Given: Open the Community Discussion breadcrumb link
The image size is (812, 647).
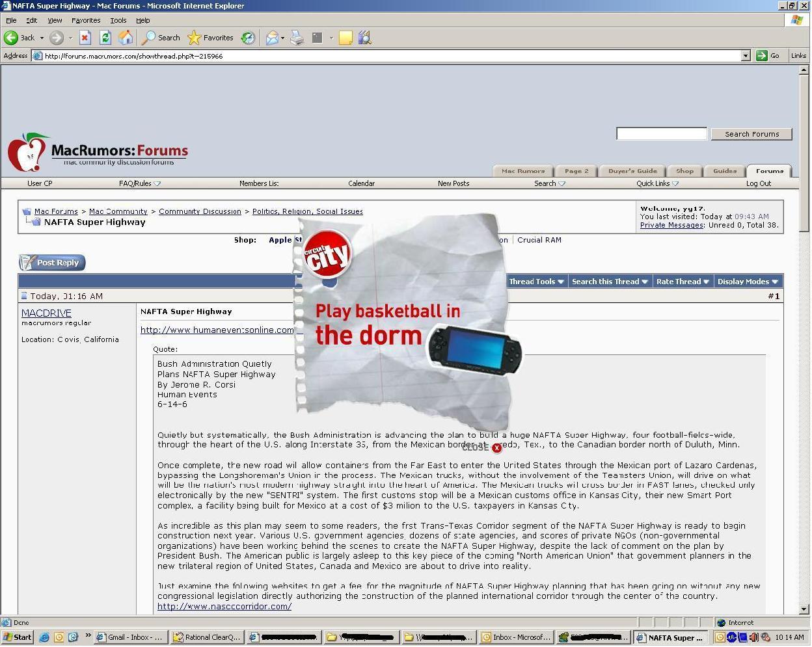Looking at the screenshot, I should (200, 211).
